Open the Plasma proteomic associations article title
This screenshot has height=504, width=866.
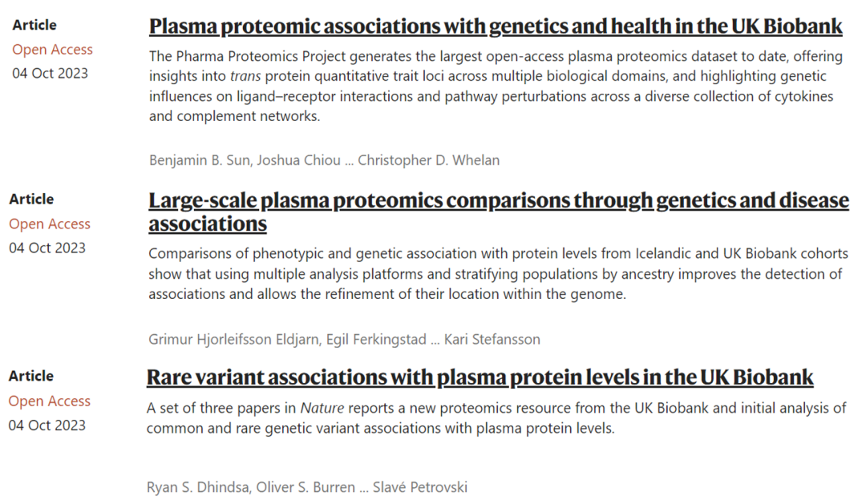pos(496,26)
